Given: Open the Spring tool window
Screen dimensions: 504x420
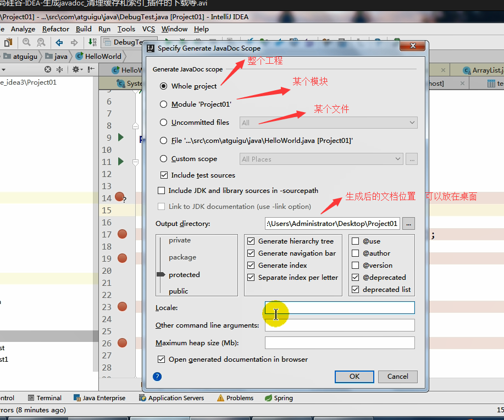Looking at the screenshot, I should coord(279,398).
